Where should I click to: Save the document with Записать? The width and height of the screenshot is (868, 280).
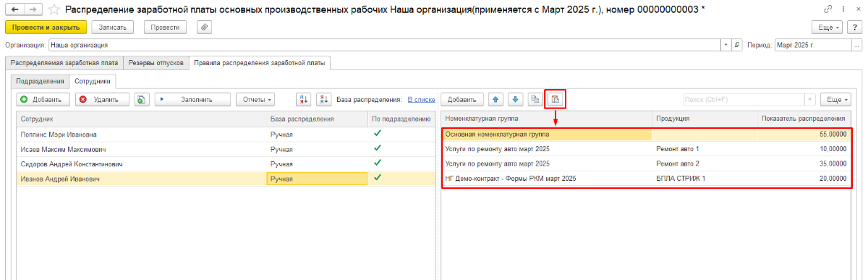pos(112,27)
